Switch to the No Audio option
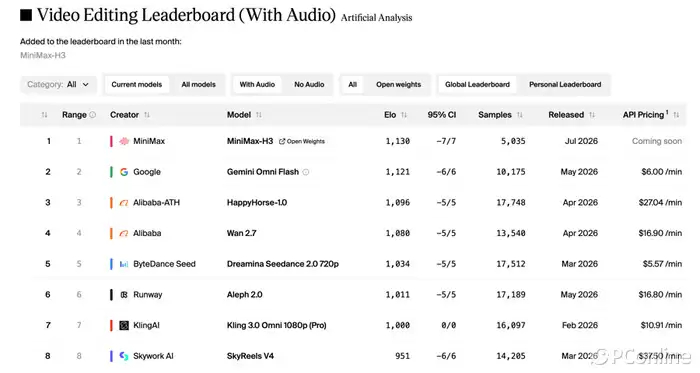Viewport: 700px width, 373px height. pos(309,84)
